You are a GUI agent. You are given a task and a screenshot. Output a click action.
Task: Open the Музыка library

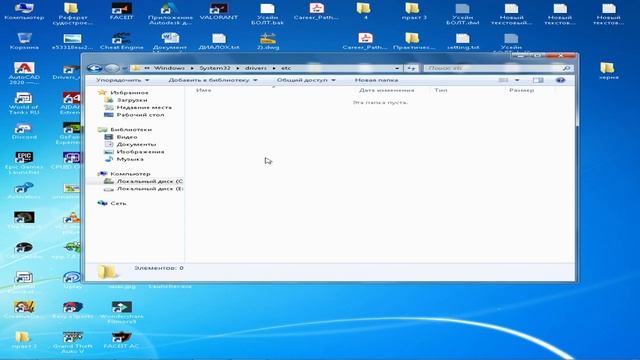click(124, 159)
